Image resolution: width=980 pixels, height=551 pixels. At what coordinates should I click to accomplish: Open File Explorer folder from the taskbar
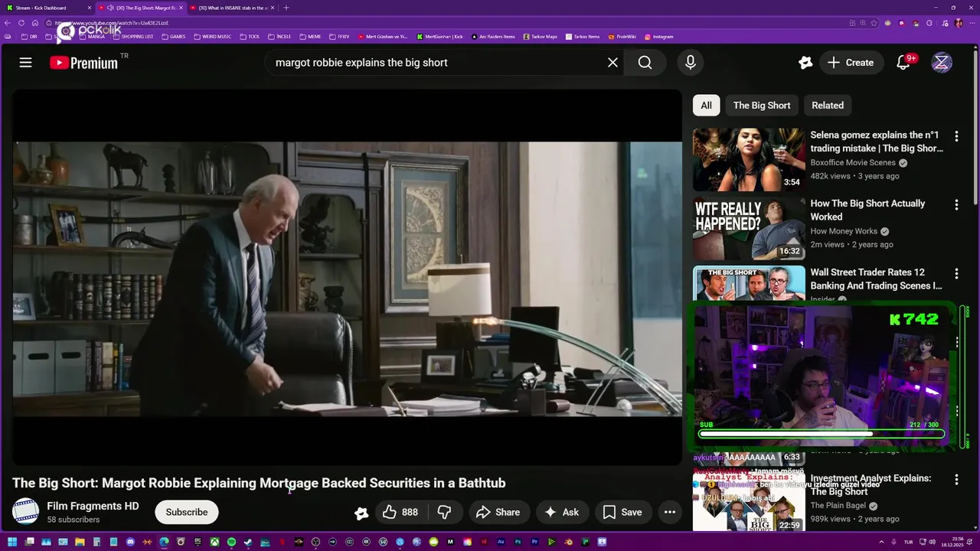80,542
